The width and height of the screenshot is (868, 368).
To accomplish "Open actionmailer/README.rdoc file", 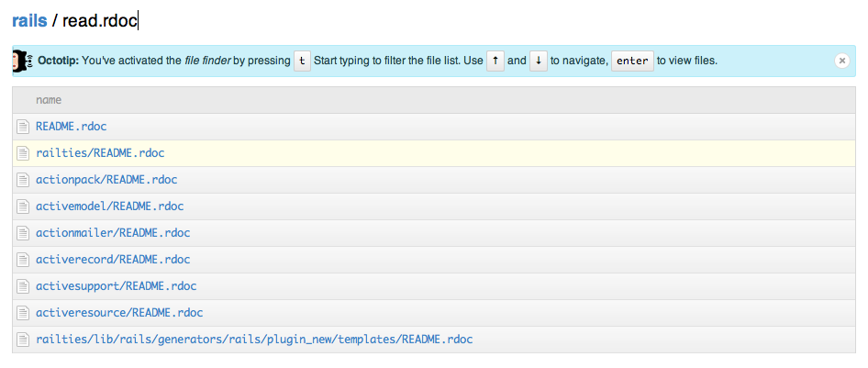I will (113, 233).
